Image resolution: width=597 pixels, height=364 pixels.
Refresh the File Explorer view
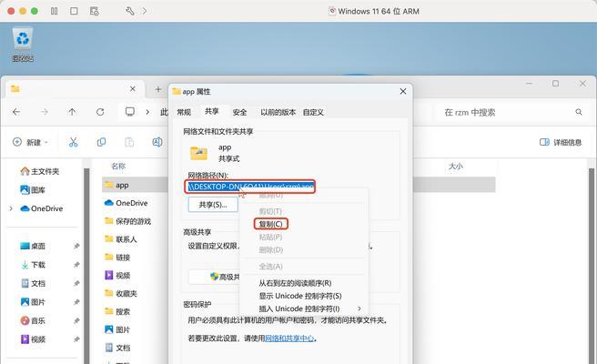click(100, 112)
